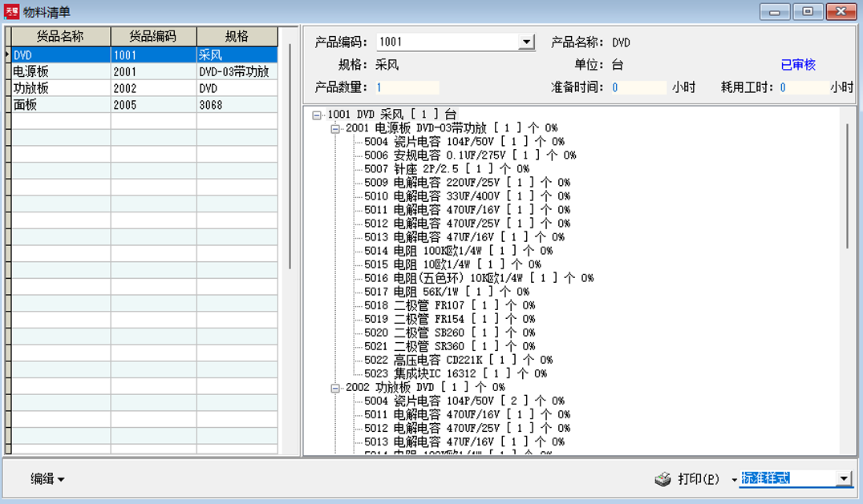The image size is (863, 504).
Task: Select the 功放板 row in the list
Action: 144,88
